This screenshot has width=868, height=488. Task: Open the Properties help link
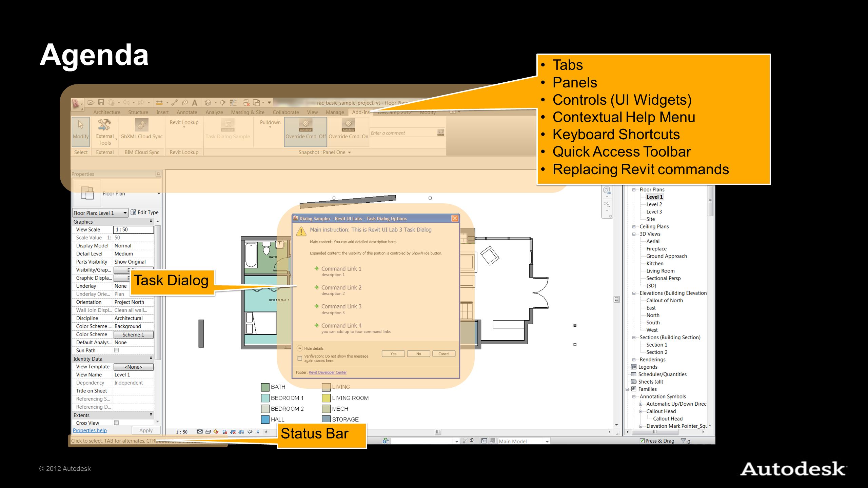click(x=90, y=430)
